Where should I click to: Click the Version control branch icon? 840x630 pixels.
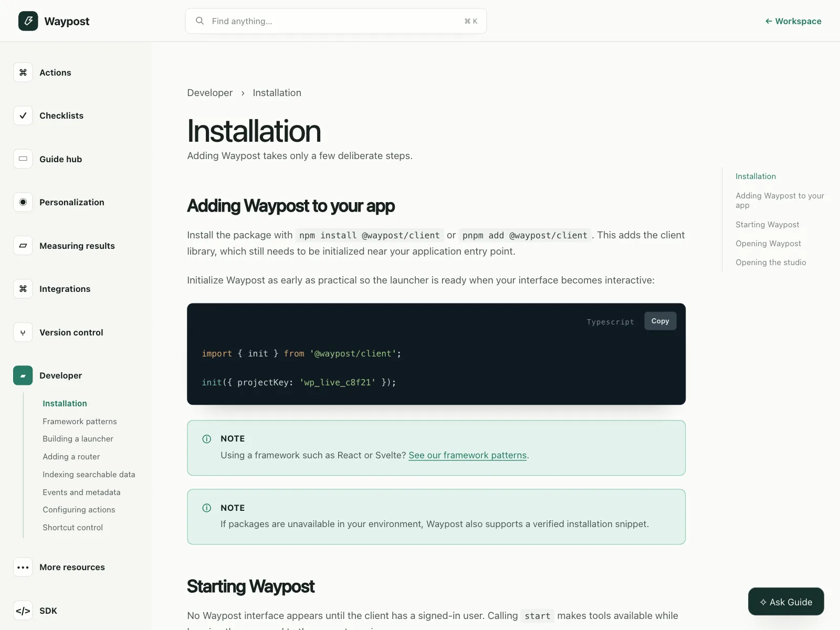coord(23,332)
